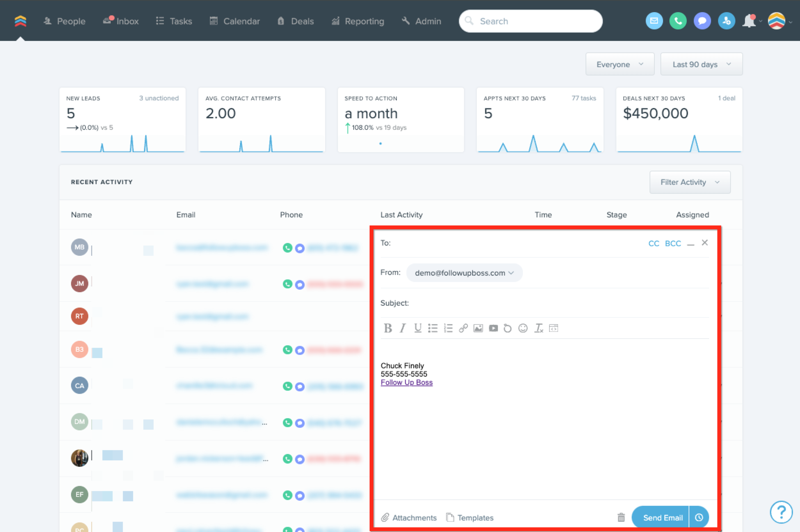Image resolution: width=800 pixels, height=532 pixels.
Task: Open the Last 90 days dropdown
Action: (701, 64)
